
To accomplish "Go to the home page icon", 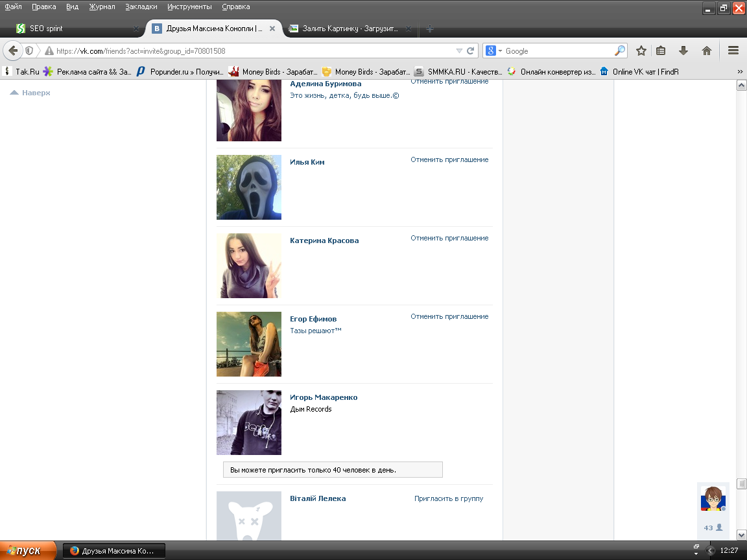I will tap(707, 51).
